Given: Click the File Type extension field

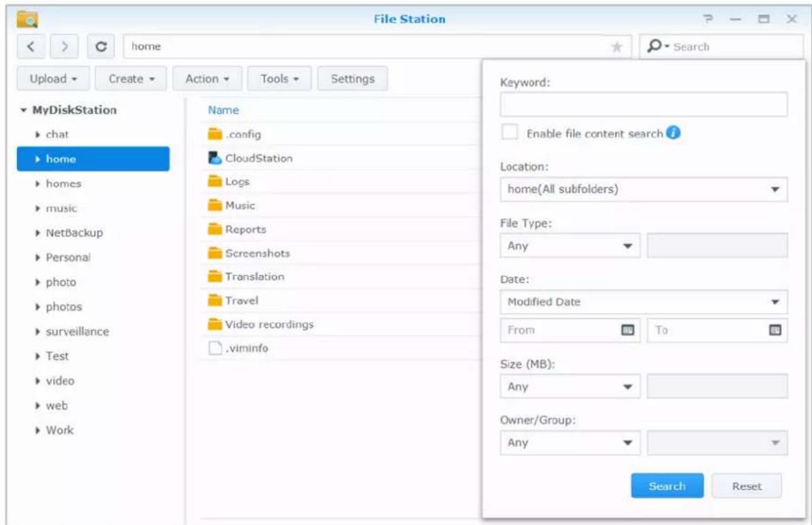Looking at the screenshot, I should [x=717, y=245].
